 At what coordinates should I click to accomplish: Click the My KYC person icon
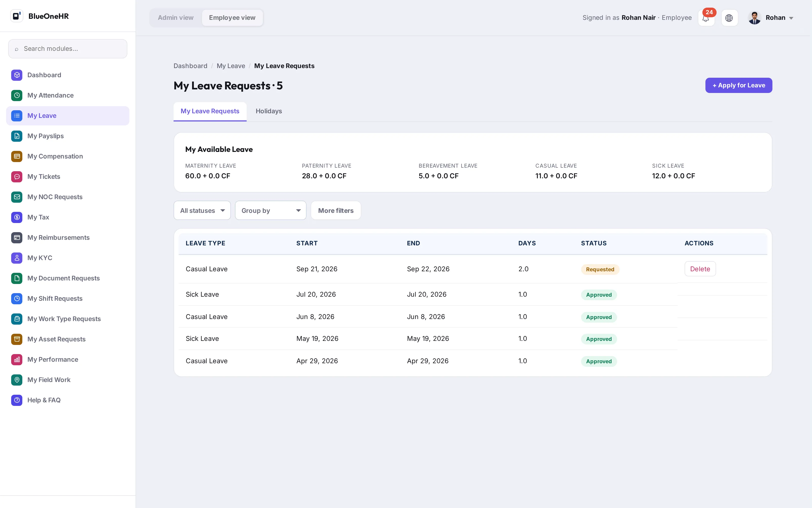click(x=17, y=258)
